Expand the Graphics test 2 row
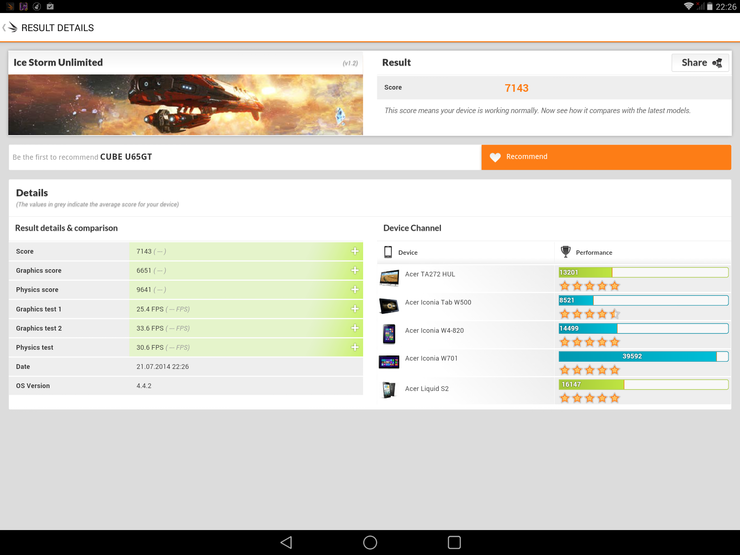 (x=355, y=328)
